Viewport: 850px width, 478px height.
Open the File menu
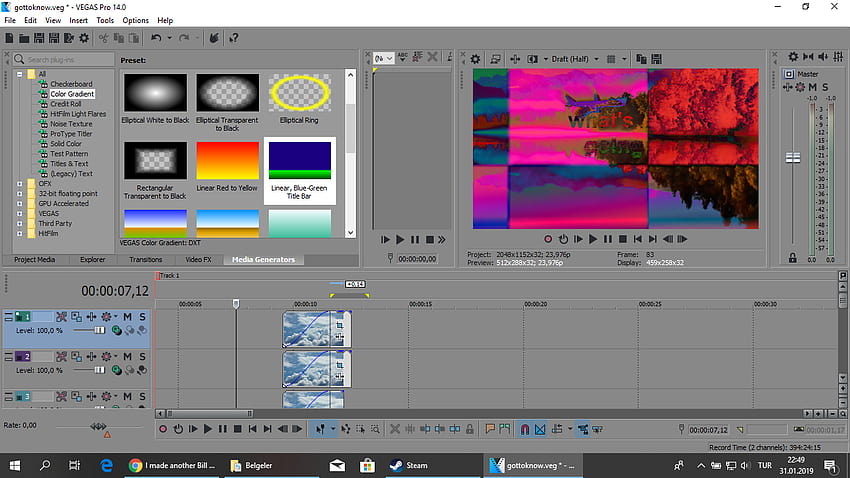10,20
